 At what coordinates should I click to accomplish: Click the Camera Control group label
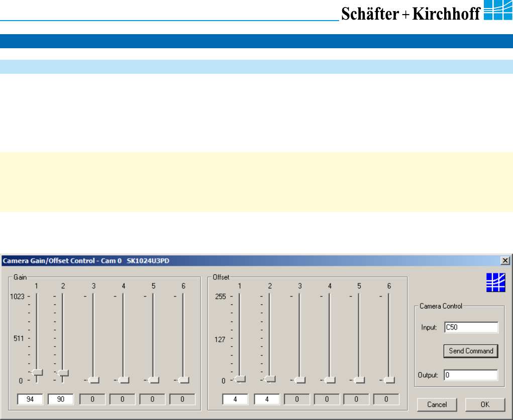441,306
